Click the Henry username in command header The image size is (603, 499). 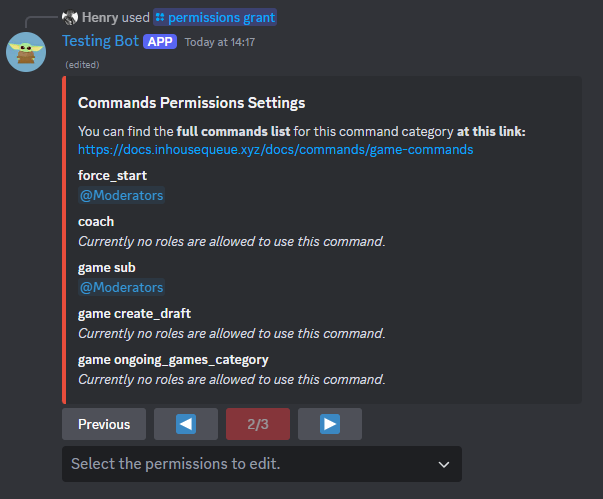pyautogui.click(x=100, y=17)
